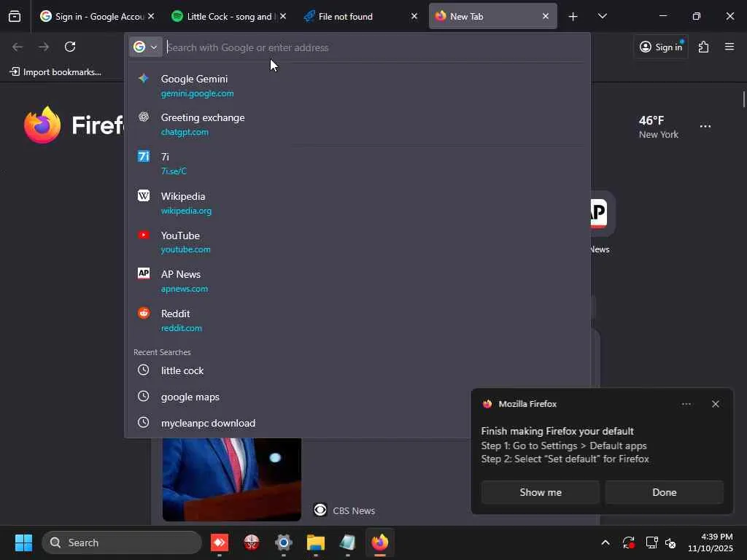Select the AP News suggestion
747x560 pixels.
(357, 281)
